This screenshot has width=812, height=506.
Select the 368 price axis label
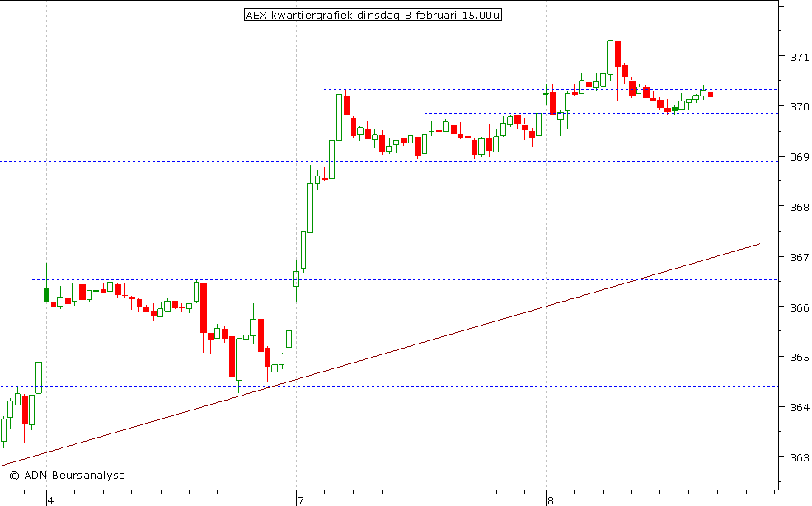click(799, 207)
